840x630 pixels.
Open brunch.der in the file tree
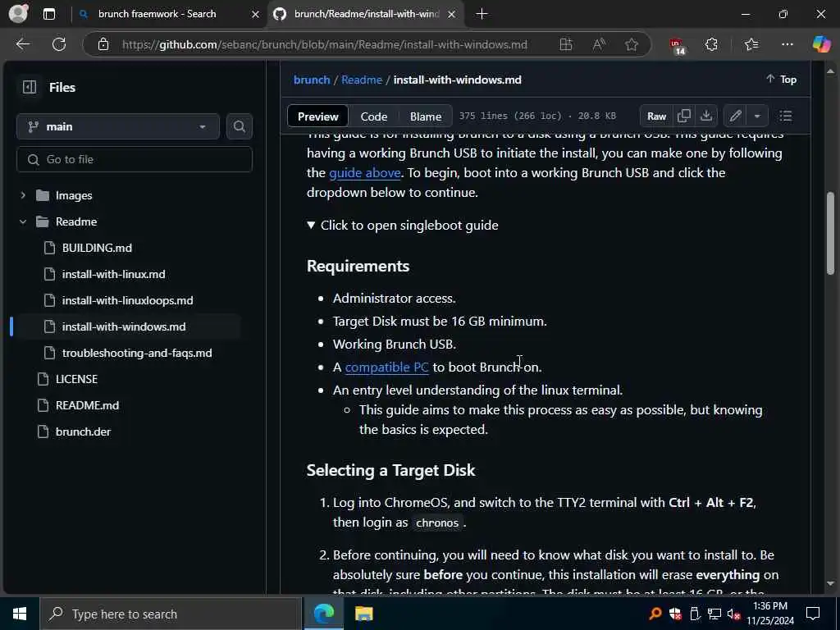click(83, 431)
